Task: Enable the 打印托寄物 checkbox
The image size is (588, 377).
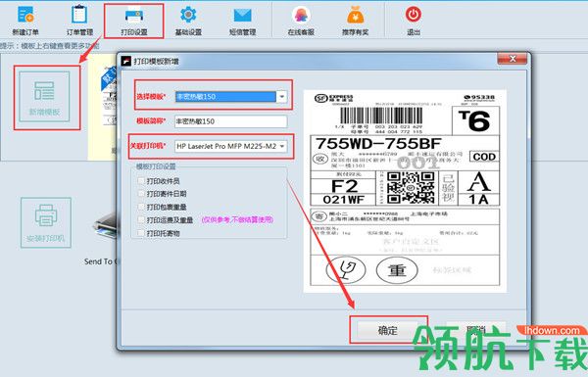Action: tap(141, 233)
